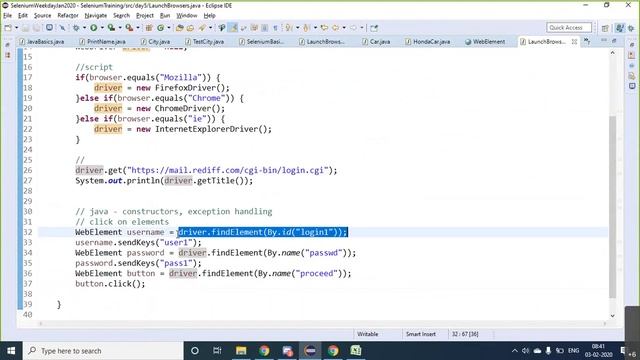Open the Navigate menu
The height and width of the screenshot is (360, 640).
96,16
